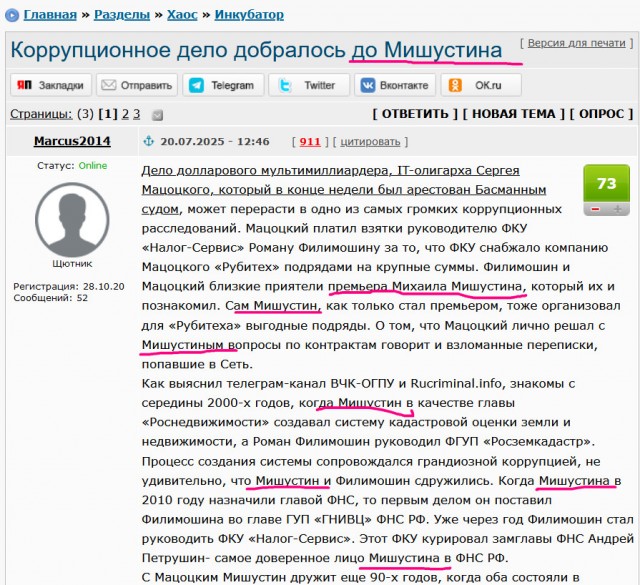This screenshot has width=640, height=585.
Task: Start a НОВАЯ ТЕМА
Action: click(514, 113)
